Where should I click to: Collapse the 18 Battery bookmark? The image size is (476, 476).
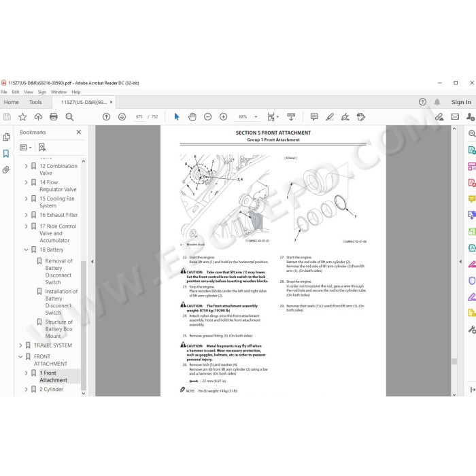(x=26, y=250)
